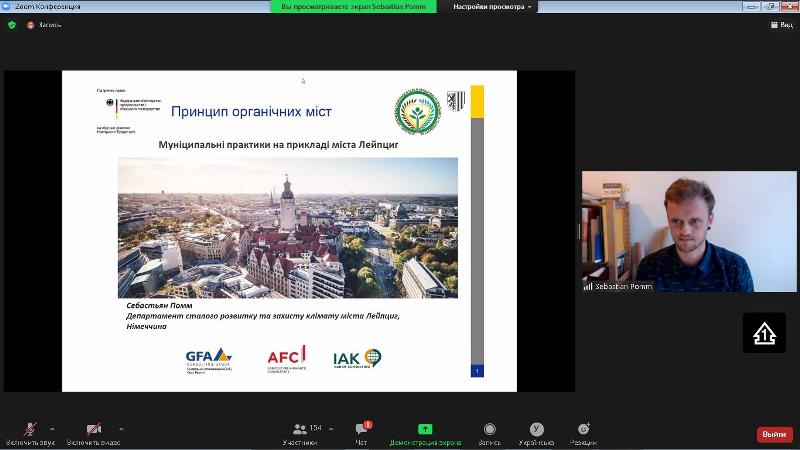
Task: Click the red Leave meeting button
Action: (774, 434)
